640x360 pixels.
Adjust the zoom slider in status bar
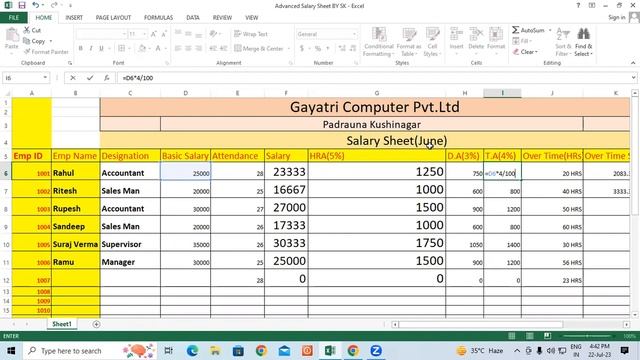pos(587,336)
